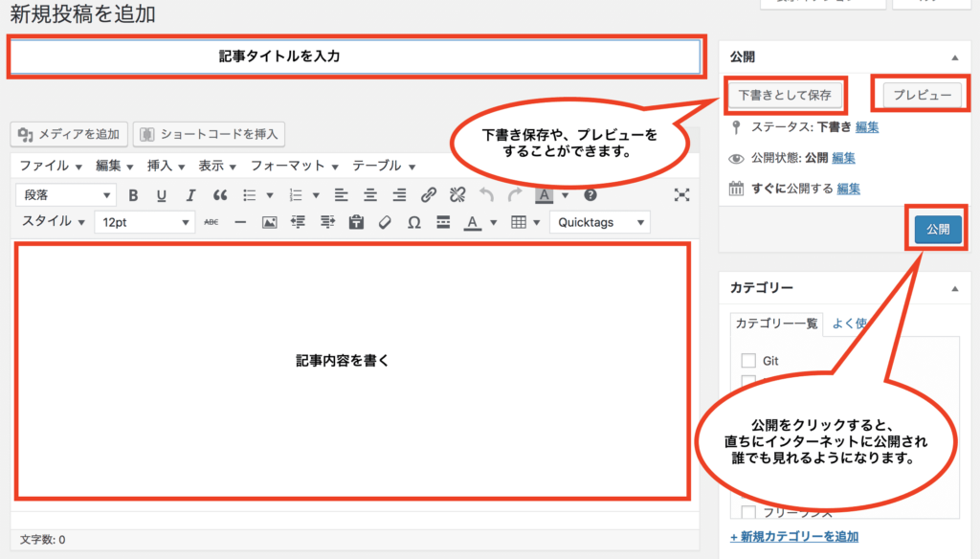
Task: Expand the Quicktags dropdown
Action: tap(598, 222)
